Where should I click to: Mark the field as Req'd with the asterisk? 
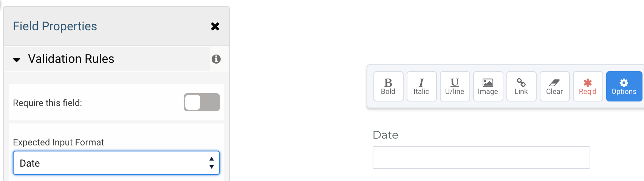click(588, 86)
